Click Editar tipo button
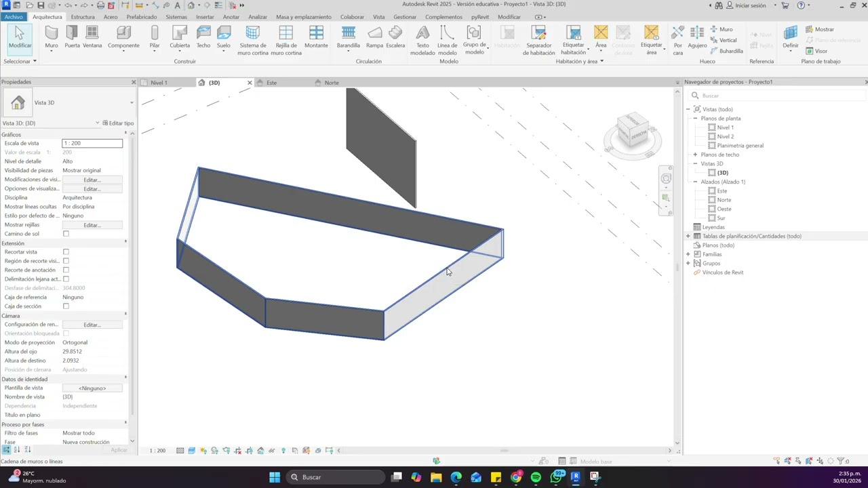This screenshot has height=488, width=868. click(118, 123)
